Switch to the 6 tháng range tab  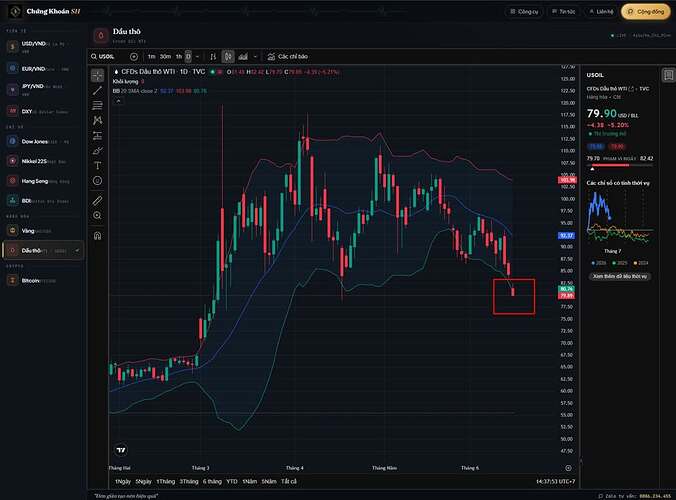click(212, 481)
